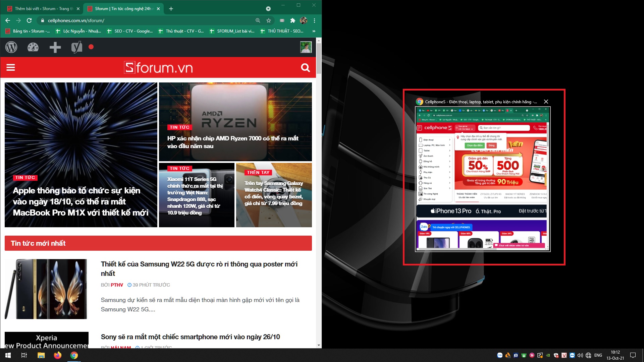Click the ENG language indicator
The height and width of the screenshot is (362, 644).
click(x=598, y=355)
